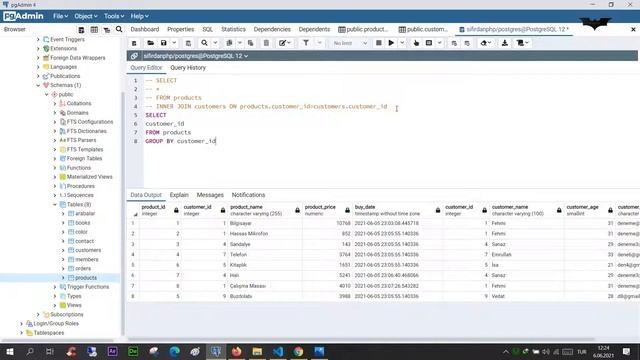Open the Notifications results tab
640x360 pixels.
pos(248,195)
